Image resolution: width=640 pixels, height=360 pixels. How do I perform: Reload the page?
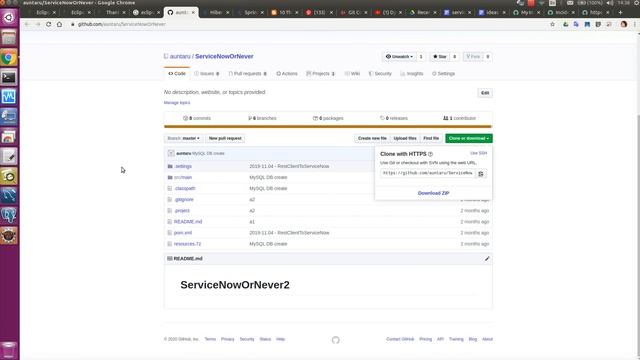49,24
